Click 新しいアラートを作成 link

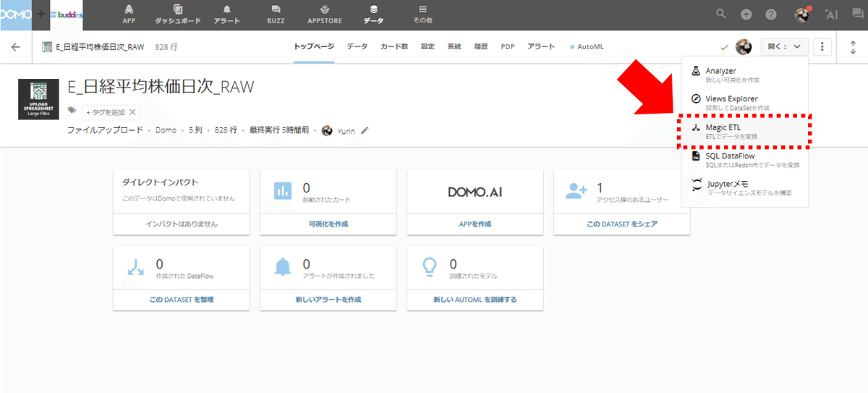click(x=328, y=299)
